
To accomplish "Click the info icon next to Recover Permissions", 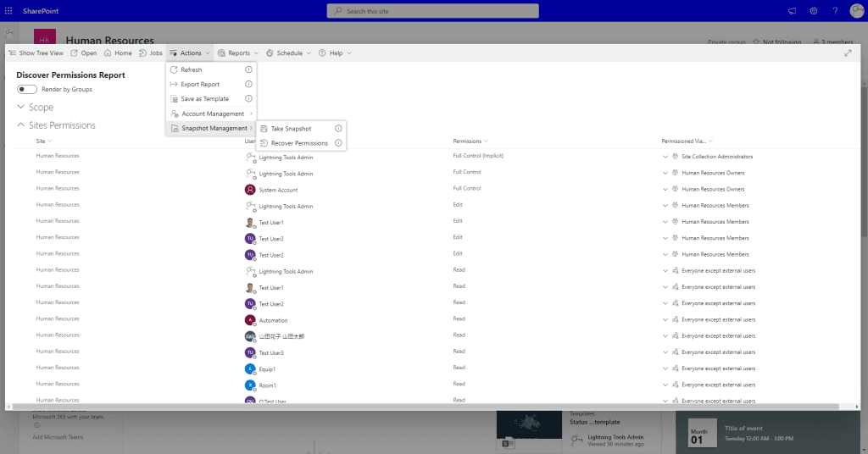I will point(338,143).
